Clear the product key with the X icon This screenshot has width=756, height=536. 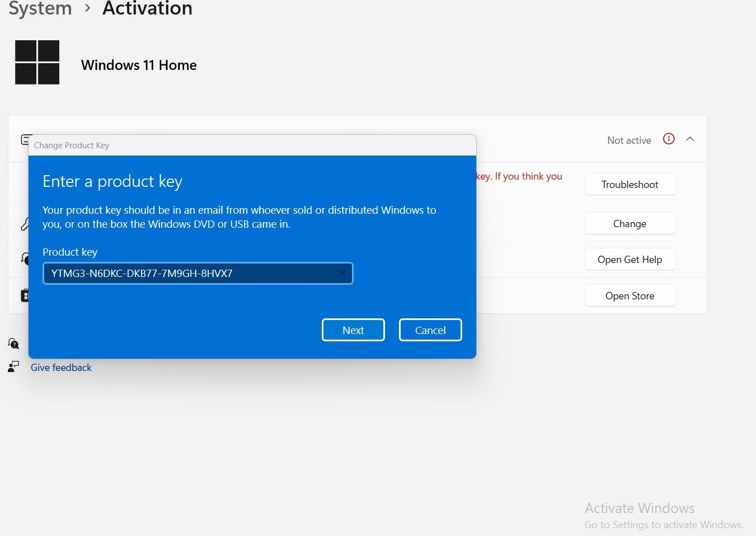(x=342, y=273)
